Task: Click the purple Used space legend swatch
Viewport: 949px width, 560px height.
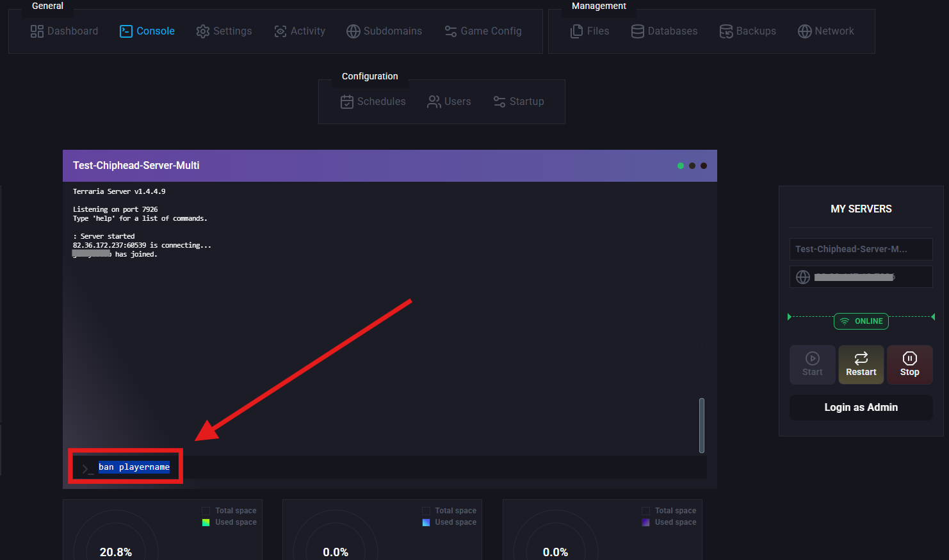Action: click(645, 522)
